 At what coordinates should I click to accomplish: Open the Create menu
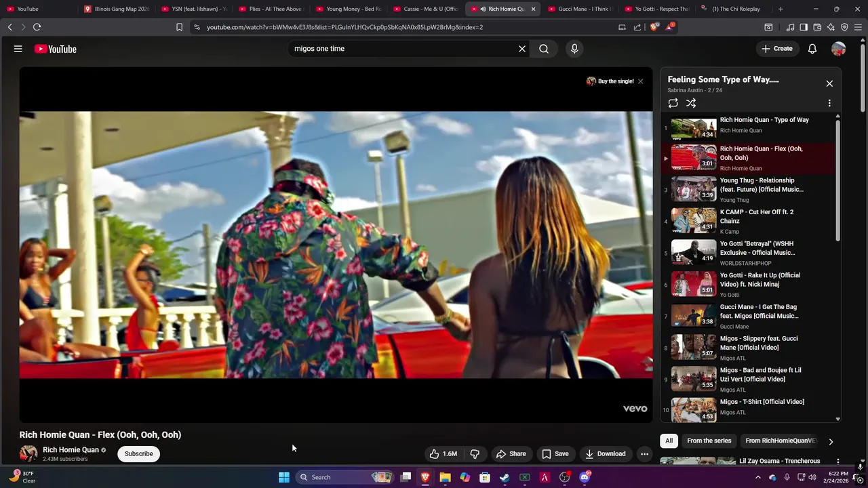pyautogui.click(x=777, y=49)
